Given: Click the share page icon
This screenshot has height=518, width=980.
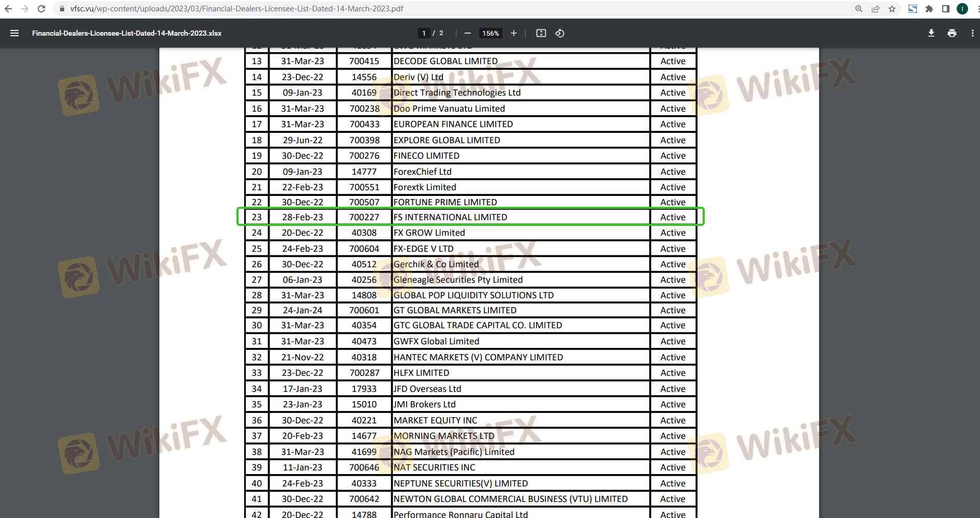Looking at the screenshot, I should tap(875, 9).
